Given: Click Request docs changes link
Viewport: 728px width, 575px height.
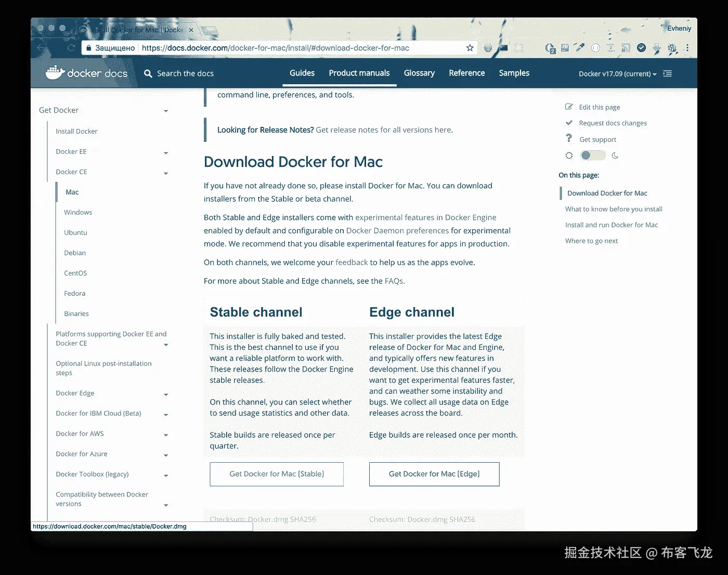Looking at the screenshot, I should pyautogui.click(x=613, y=123).
